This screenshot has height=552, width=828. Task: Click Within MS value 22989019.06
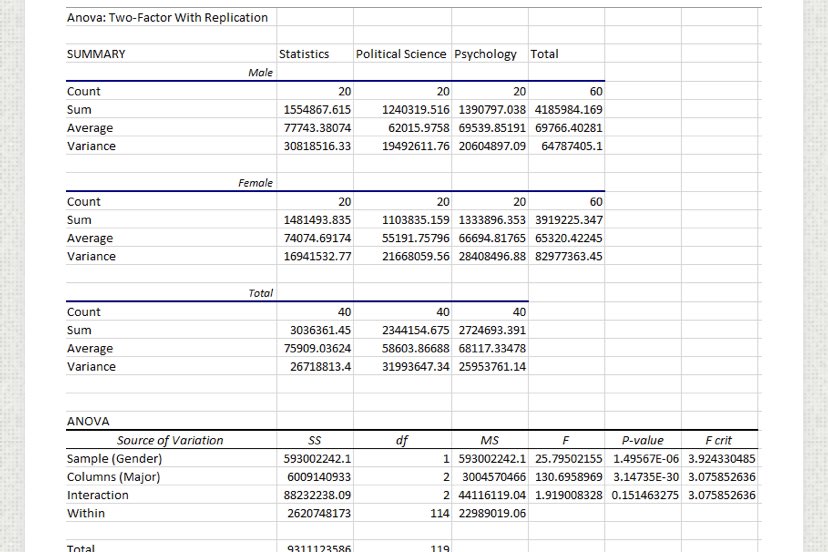pos(492,513)
